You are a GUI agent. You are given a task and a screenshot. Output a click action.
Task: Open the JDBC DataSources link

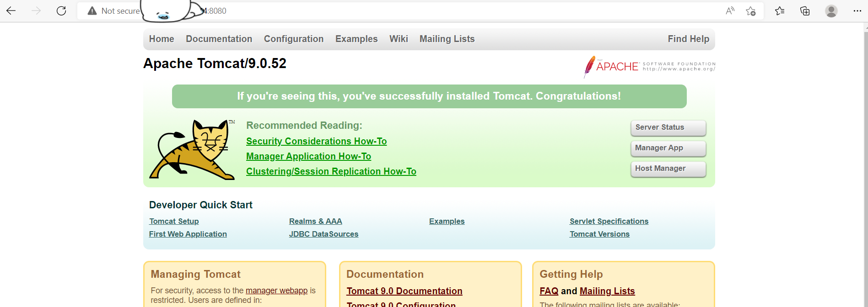point(324,234)
